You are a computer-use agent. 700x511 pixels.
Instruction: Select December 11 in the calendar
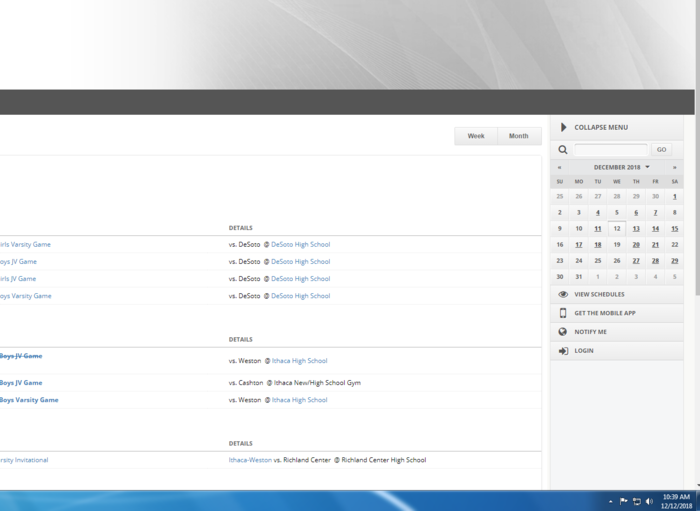pos(598,228)
